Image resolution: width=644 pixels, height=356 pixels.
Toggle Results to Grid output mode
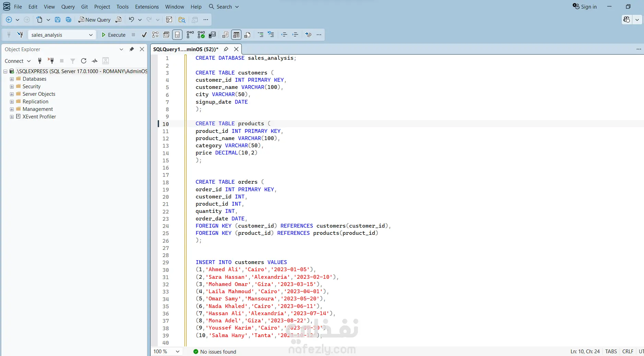(236, 35)
